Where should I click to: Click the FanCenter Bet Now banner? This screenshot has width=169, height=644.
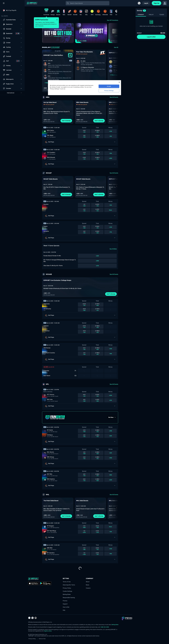coord(80,417)
